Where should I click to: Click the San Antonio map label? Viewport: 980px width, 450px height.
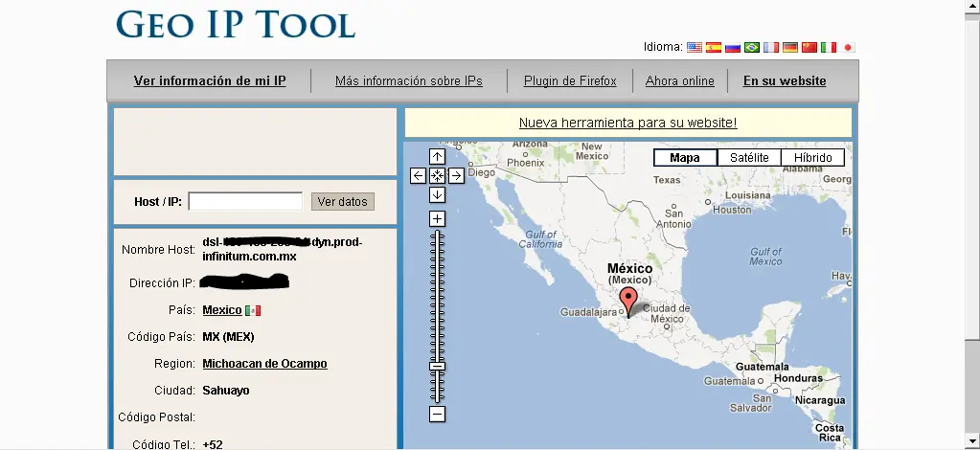coord(673,218)
